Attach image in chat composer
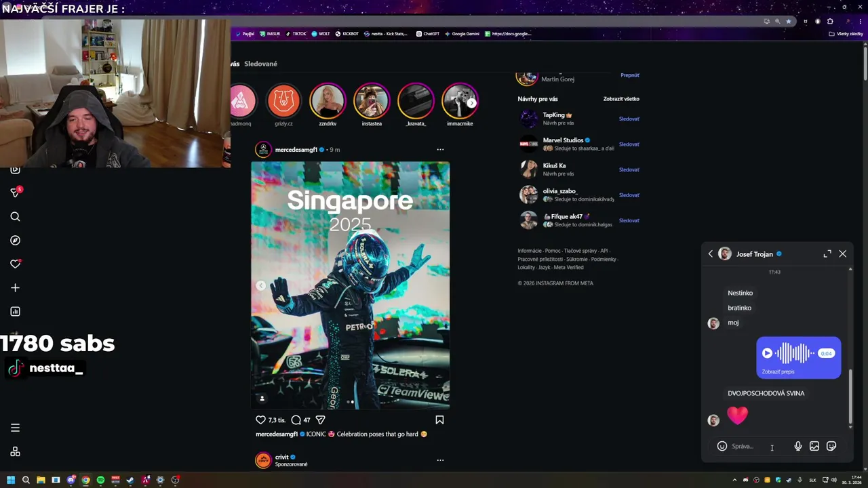The image size is (868, 488). coord(814,446)
